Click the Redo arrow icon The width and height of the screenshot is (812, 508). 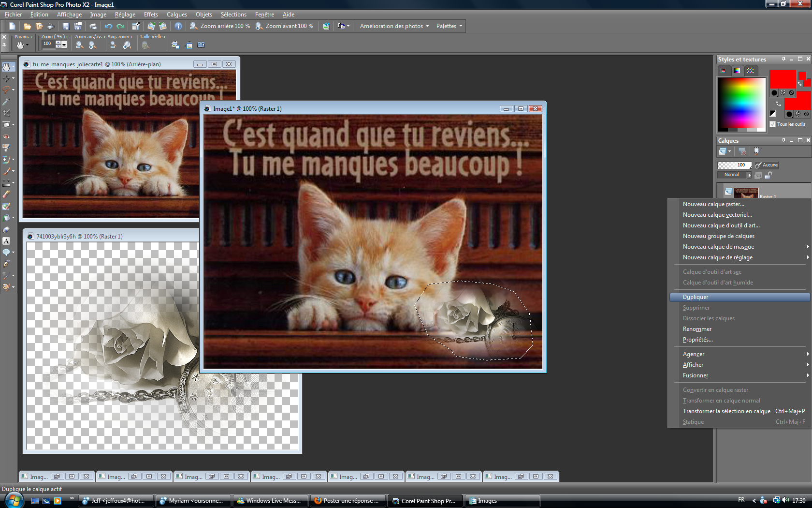point(120,26)
